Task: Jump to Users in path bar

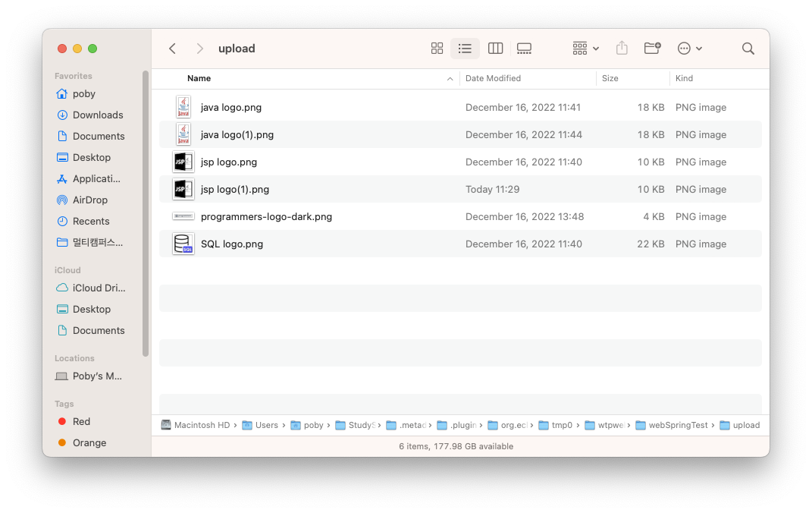Action: click(x=260, y=426)
